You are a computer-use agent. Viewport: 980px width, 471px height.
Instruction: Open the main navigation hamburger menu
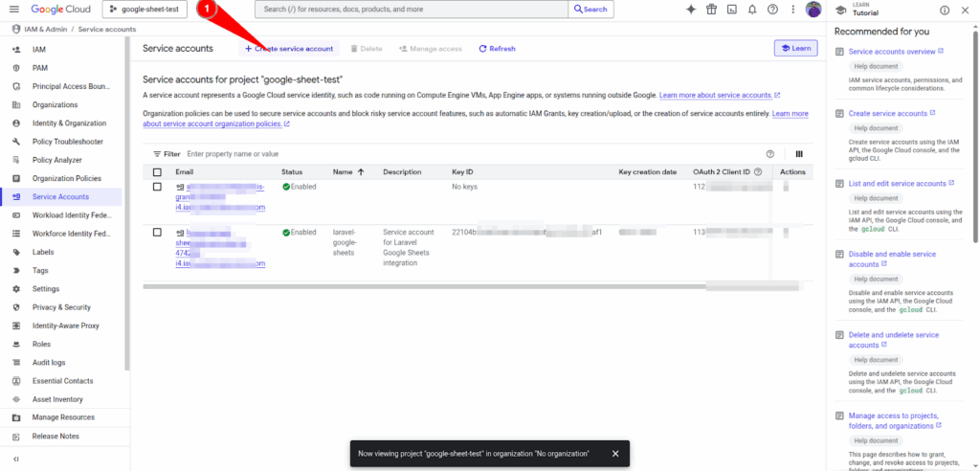pos(13,10)
